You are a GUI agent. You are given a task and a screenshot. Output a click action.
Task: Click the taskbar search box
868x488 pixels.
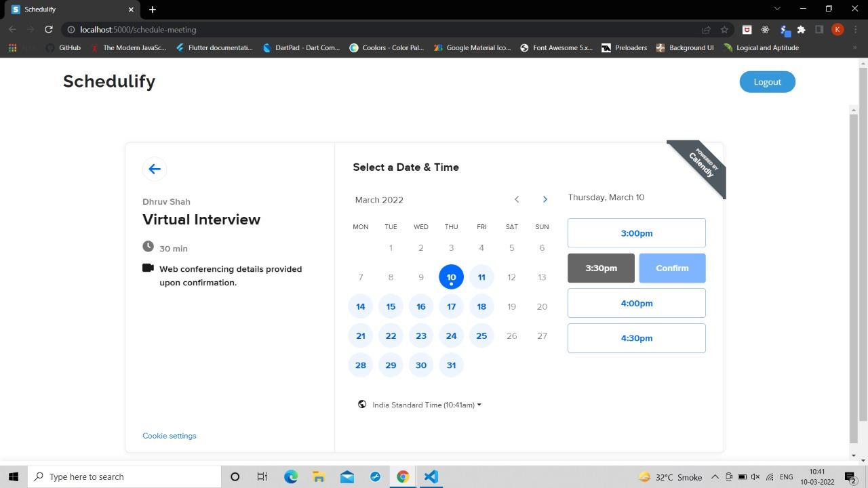(x=124, y=476)
